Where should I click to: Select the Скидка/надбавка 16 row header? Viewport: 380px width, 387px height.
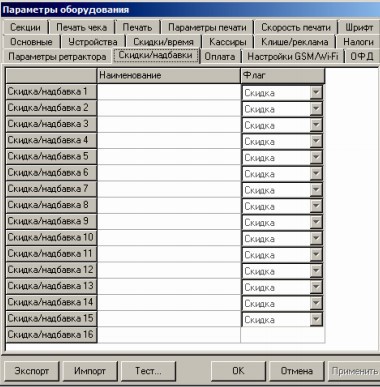(x=51, y=335)
